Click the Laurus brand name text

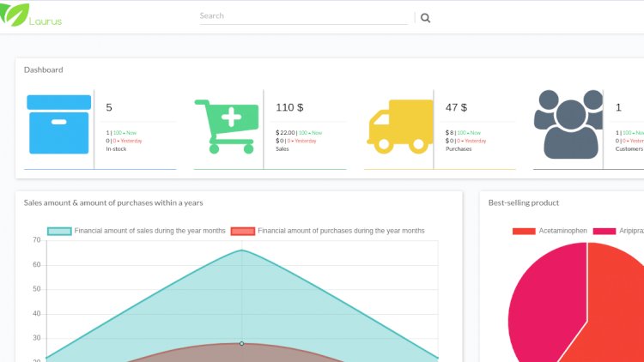(x=46, y=21)
